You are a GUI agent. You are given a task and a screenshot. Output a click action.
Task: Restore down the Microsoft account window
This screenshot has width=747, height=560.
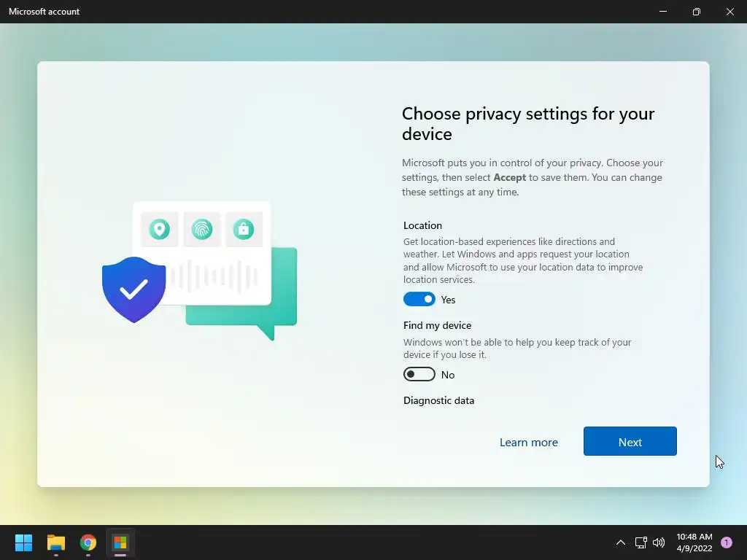[x=696, y=12]
